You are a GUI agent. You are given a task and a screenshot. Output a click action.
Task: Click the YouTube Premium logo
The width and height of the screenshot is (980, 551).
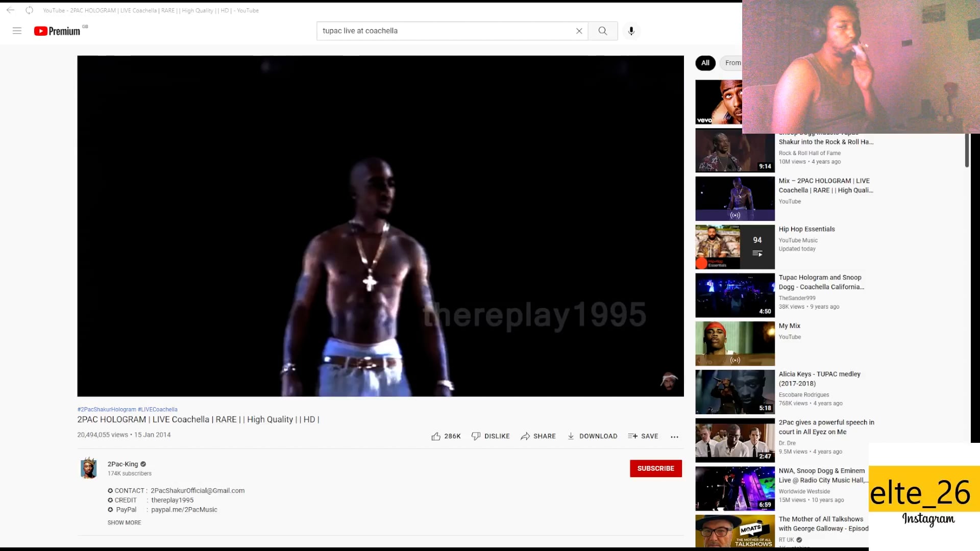click(x=57, y=31)
